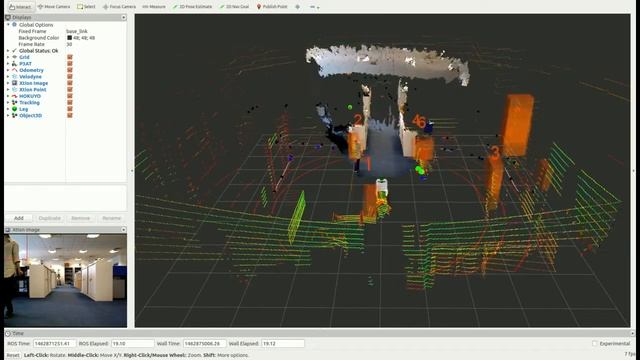Click the Reset button in the status bar
Viewport: 640px width, 360px height.
coord(13,355)
